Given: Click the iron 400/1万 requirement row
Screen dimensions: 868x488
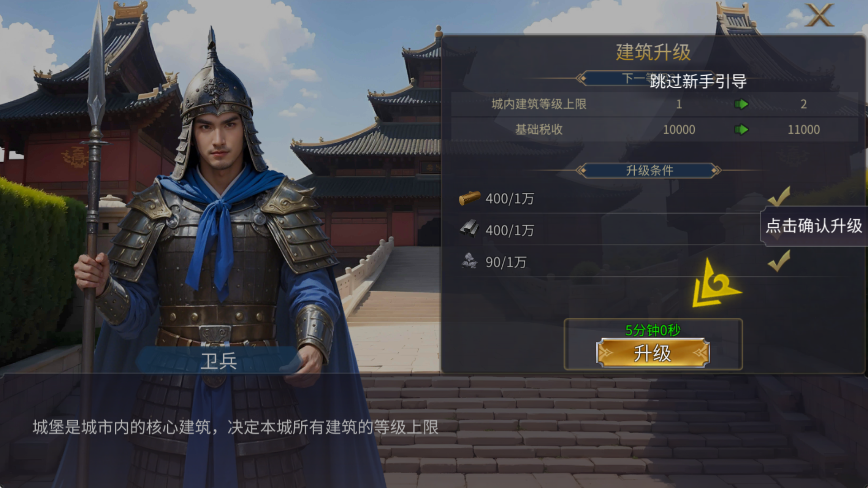Looking at the screenshot, I should pyautogui.click(x=610, y=230).
